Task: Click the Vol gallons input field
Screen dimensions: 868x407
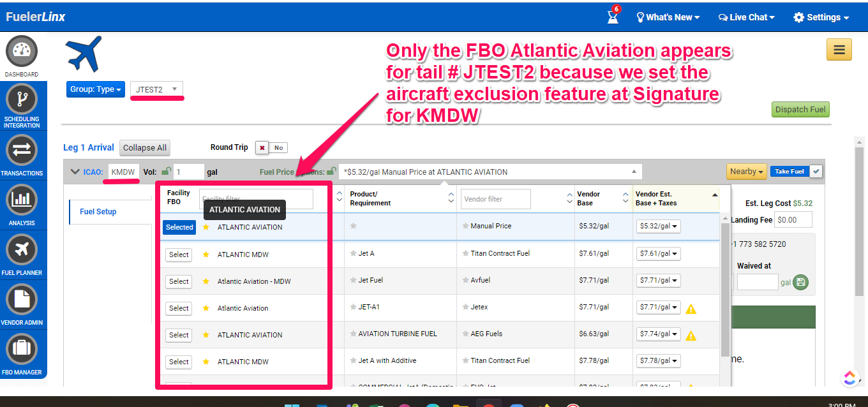Action: coord(188,172)
